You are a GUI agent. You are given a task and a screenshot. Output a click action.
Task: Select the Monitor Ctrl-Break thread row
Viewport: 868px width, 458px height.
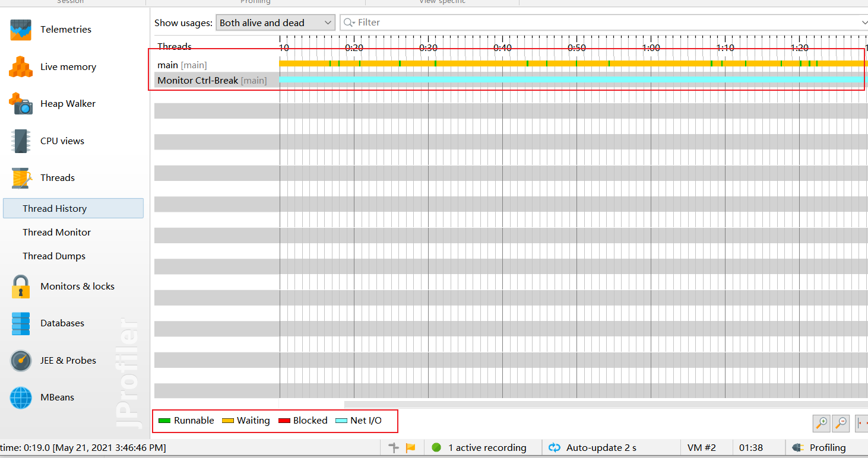coord(511,80)
